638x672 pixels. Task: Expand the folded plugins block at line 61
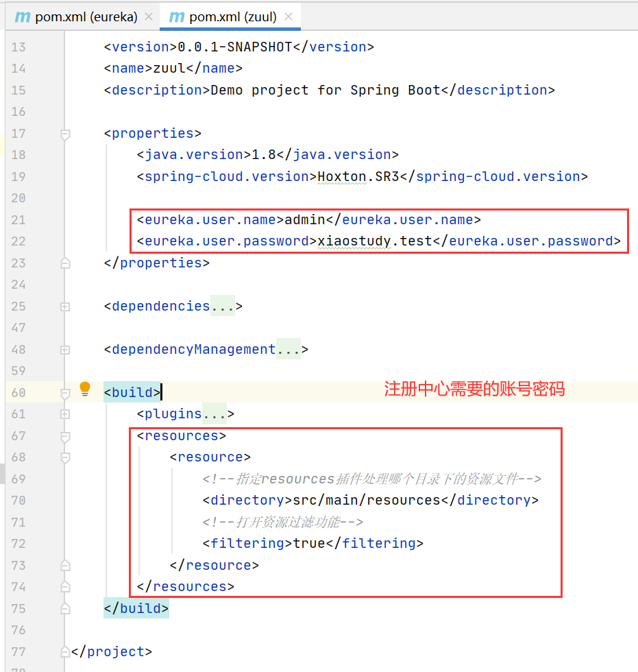click(65, 414)
